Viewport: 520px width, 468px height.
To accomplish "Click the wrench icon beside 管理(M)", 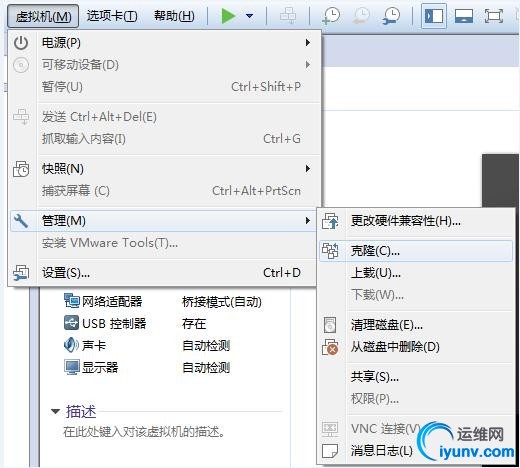I will pyautogui.click(x=21, y=221).
